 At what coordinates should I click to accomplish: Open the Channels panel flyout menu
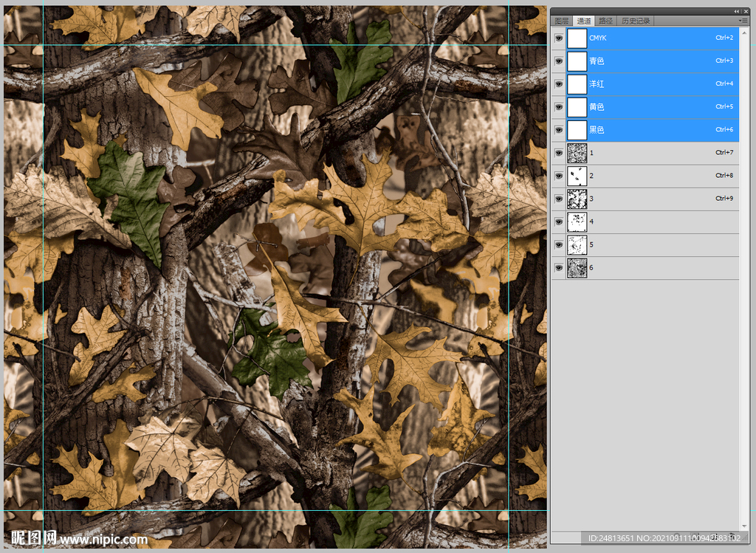point(743,21)
